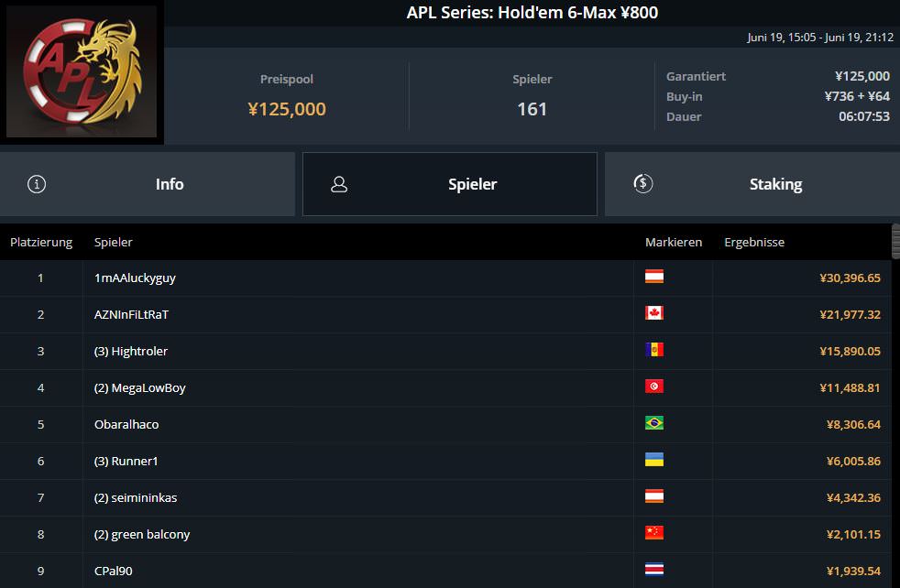Click the flag next to Hightroler
The width and height of the screenshot is (900, 588).
pos(654,351)
